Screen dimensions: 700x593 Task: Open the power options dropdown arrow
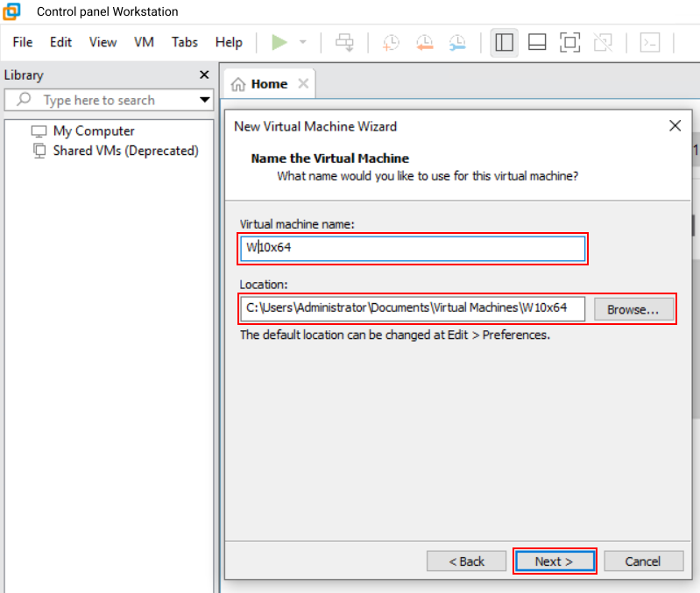(x=302, y=42)
